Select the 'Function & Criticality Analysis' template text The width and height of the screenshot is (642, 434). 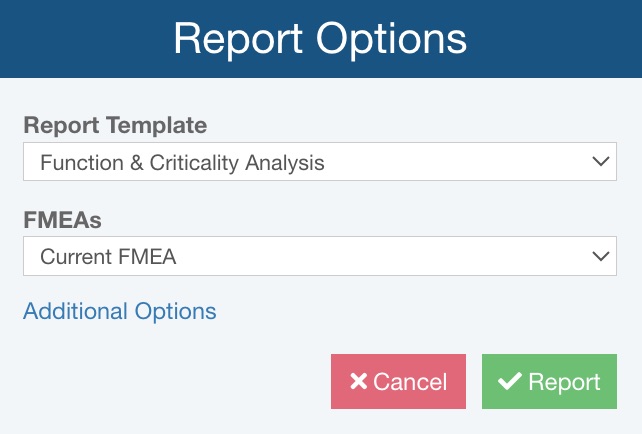[x=182, y=162]
